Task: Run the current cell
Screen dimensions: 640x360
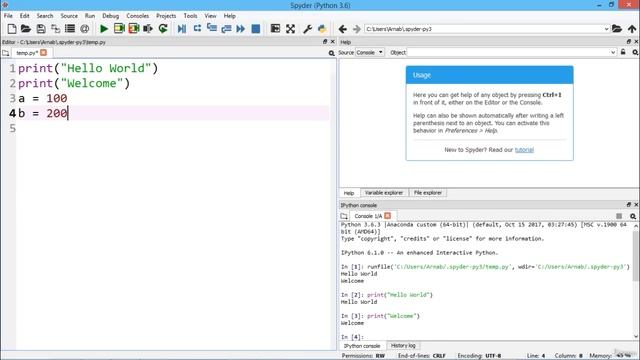Action: (x=119, y=29)
